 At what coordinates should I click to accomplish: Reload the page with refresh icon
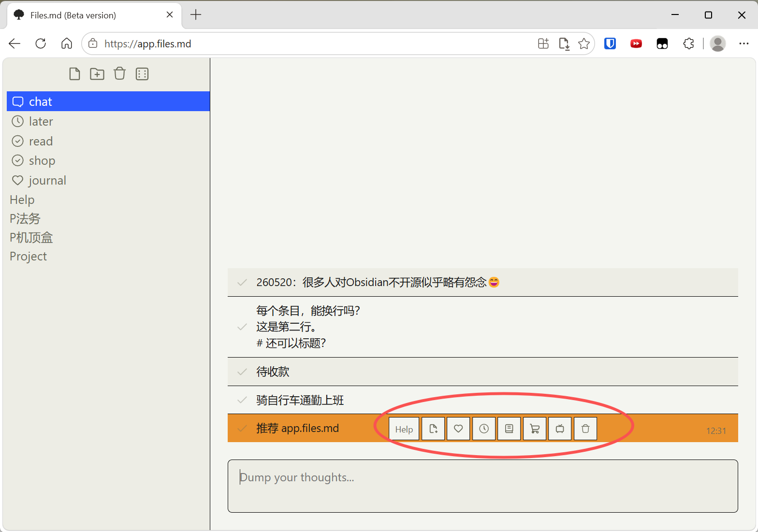click(x=41, y=43)
